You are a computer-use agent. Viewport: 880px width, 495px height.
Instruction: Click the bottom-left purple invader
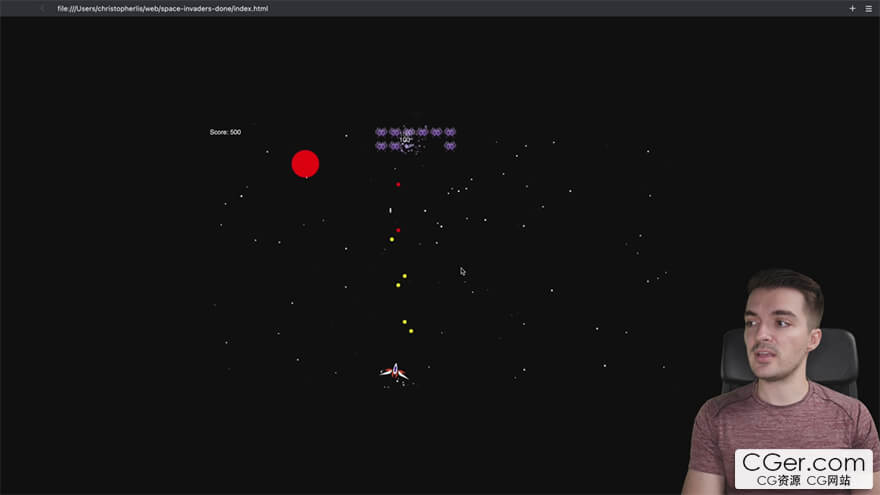[381, 146]
